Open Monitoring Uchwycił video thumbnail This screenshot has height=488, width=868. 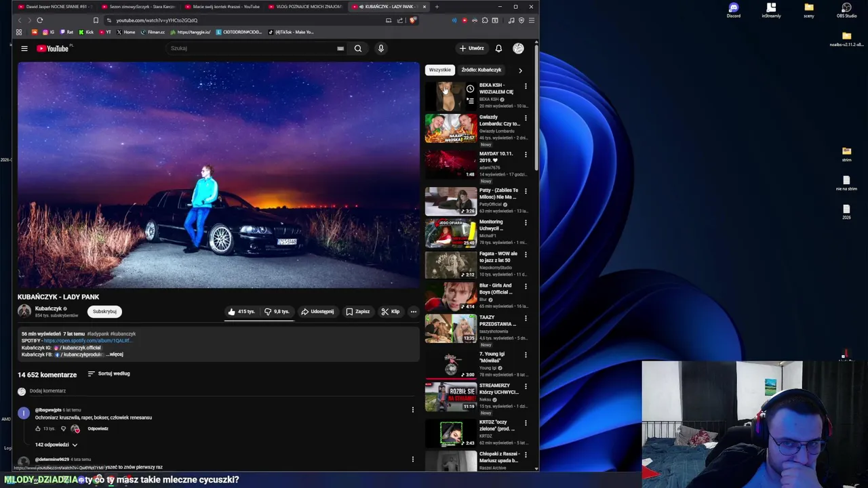pyautogui.click(x=451, y=233)
